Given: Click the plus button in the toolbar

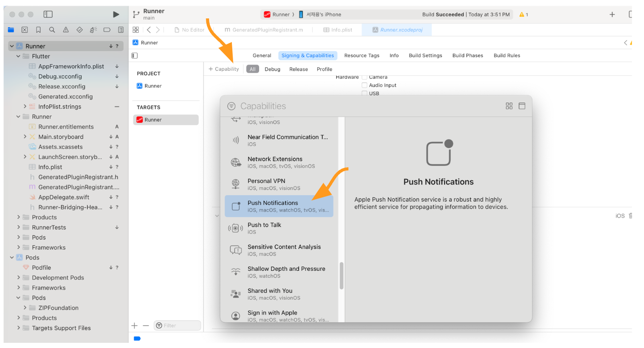Looking at the screenshot, I should point(612,14).
